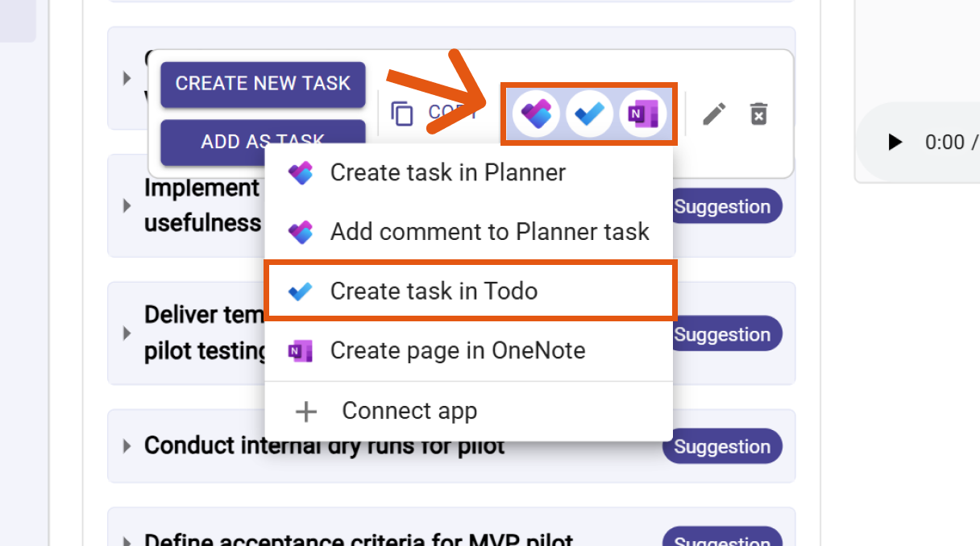Expand the Conduct internal dry runs item
The image size is (980, 546).
pyautogui.click(x=127, y=446)
